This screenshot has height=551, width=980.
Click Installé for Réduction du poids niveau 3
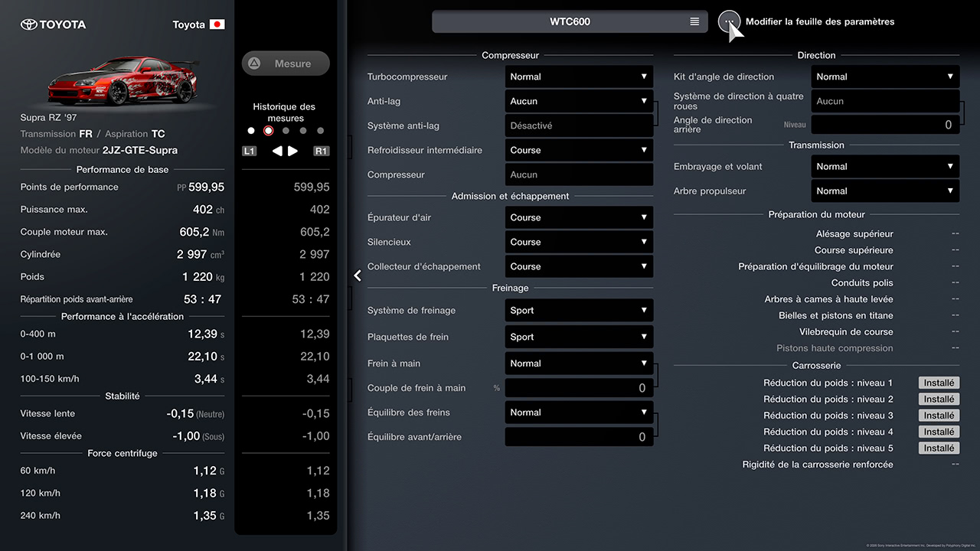click(x=939, y=416)
